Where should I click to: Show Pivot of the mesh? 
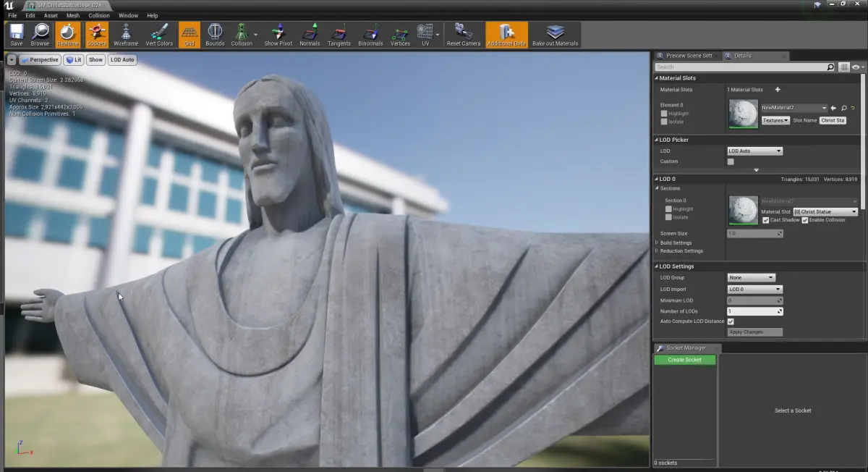click(x=278, y=35)
